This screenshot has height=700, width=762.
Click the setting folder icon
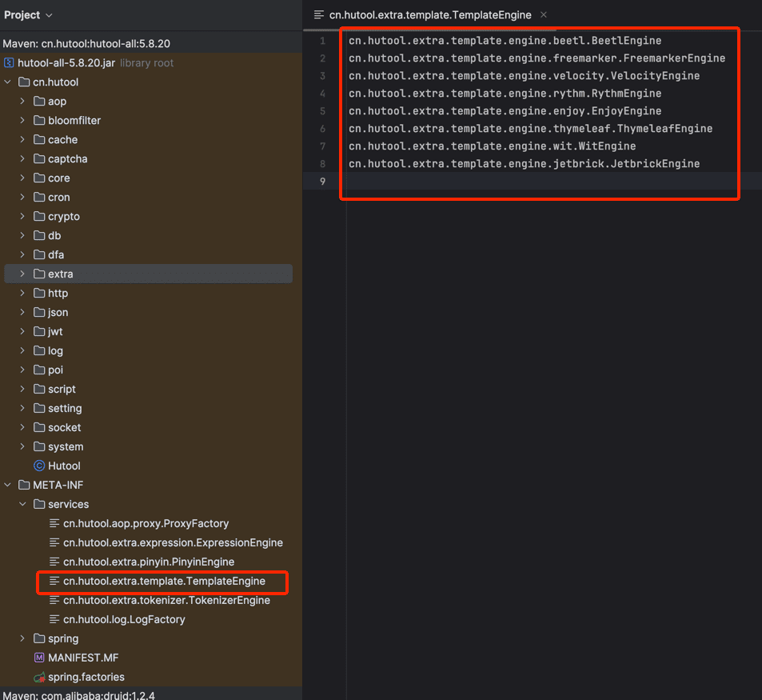point(39,408)
